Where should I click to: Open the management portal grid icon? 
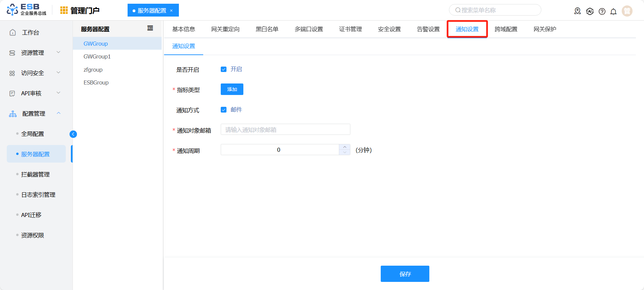[x=64, y=10]
